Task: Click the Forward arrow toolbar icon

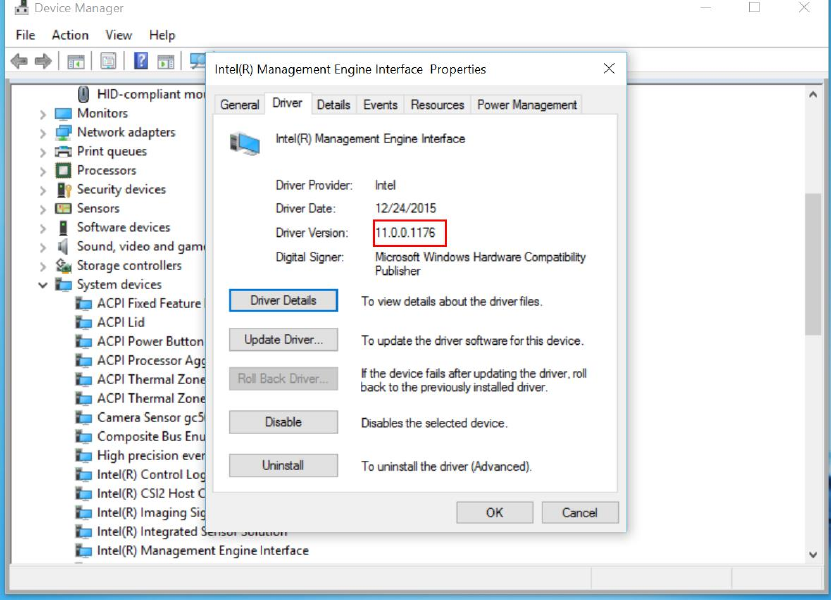Action: [43, 61]
